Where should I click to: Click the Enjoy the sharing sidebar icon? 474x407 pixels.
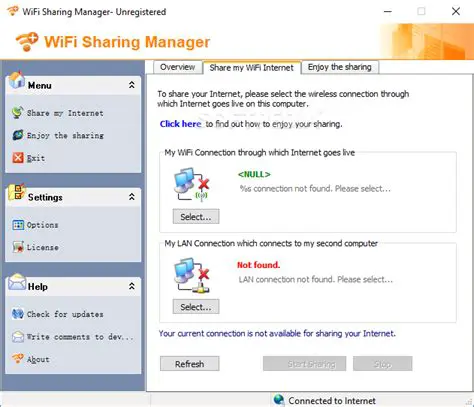coord(18,135)
